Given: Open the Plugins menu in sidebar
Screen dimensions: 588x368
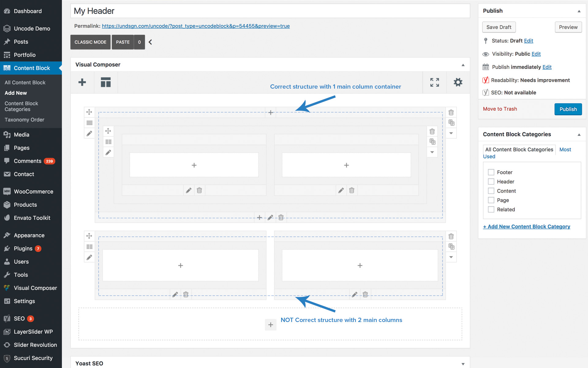Looking at the screenshot, I should click(23, 248).
